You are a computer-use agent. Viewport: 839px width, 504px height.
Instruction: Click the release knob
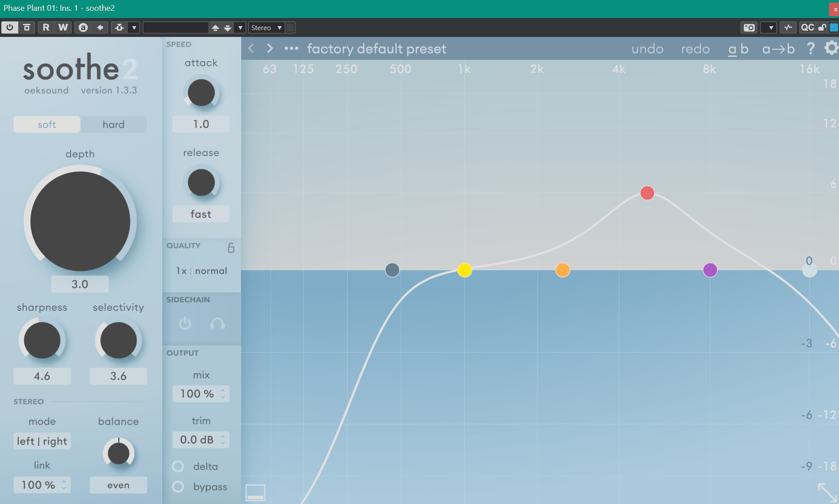click(201, 182)
